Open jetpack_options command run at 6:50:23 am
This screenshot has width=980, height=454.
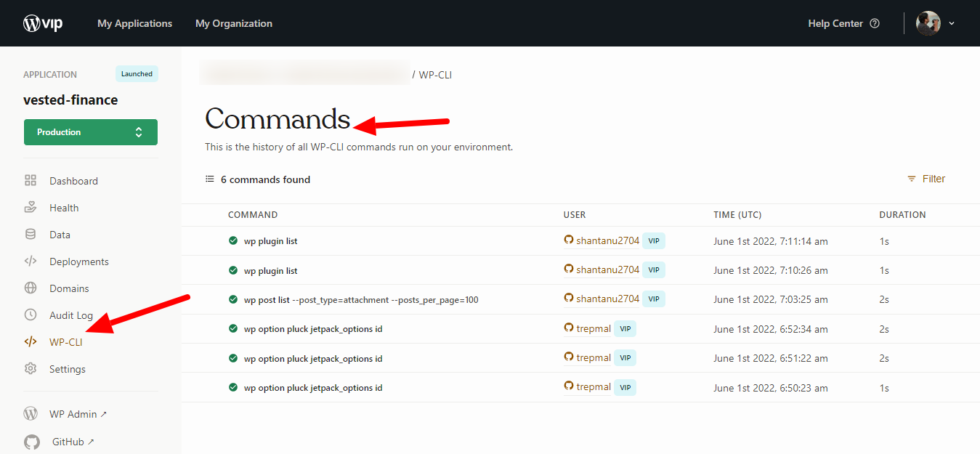313,388
